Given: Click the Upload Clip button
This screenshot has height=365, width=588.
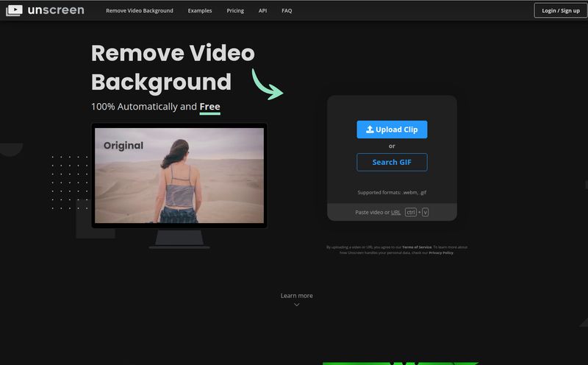Looking at the screenshot, I should pyautogui.click(x=392, y=130).
